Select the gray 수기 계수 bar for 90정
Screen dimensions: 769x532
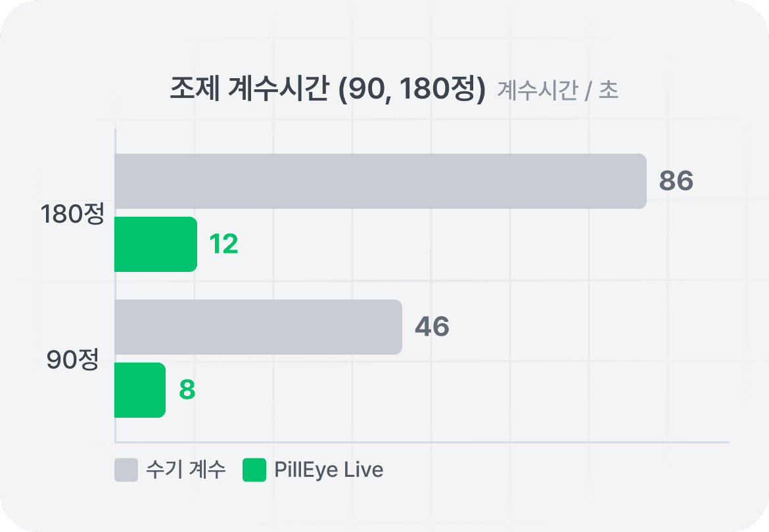pyautogui.click(x=258, y=327)
